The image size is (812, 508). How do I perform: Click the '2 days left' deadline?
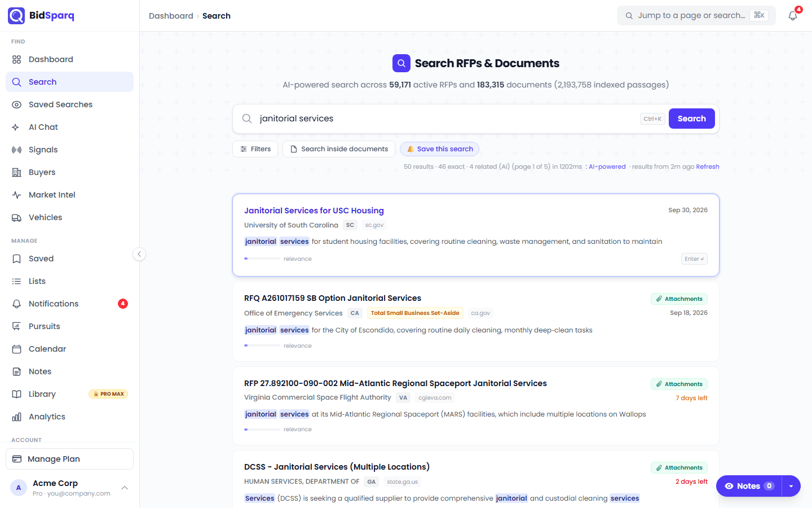691,482
